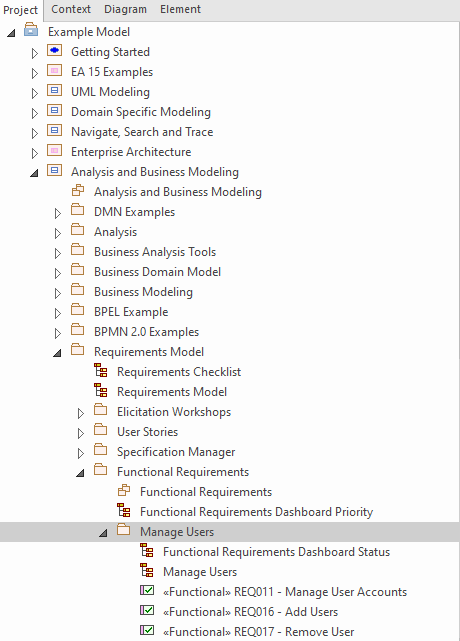460x641 pixels.
Task: Switch to the Context tab
Action: (71, 9)
